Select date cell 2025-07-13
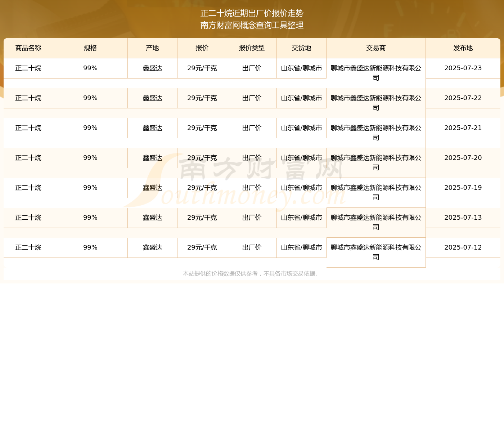The width and height of the screenshot is (504, 434). [463, 218]
